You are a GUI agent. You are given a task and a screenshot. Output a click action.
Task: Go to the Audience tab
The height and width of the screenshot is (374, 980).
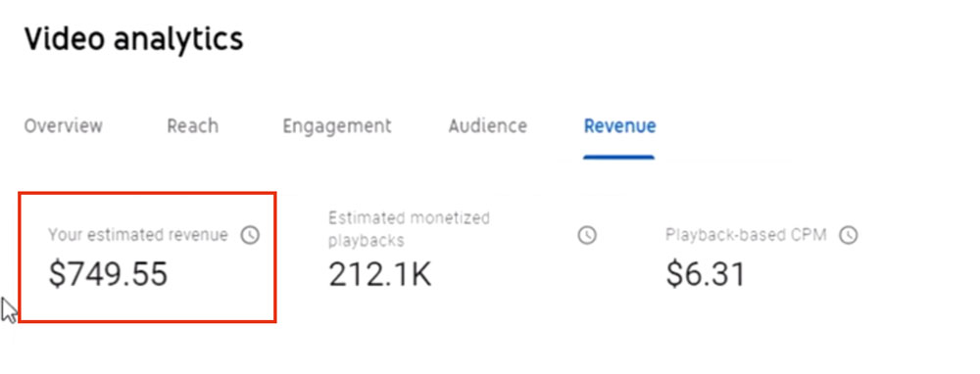(x=487, y=126)
